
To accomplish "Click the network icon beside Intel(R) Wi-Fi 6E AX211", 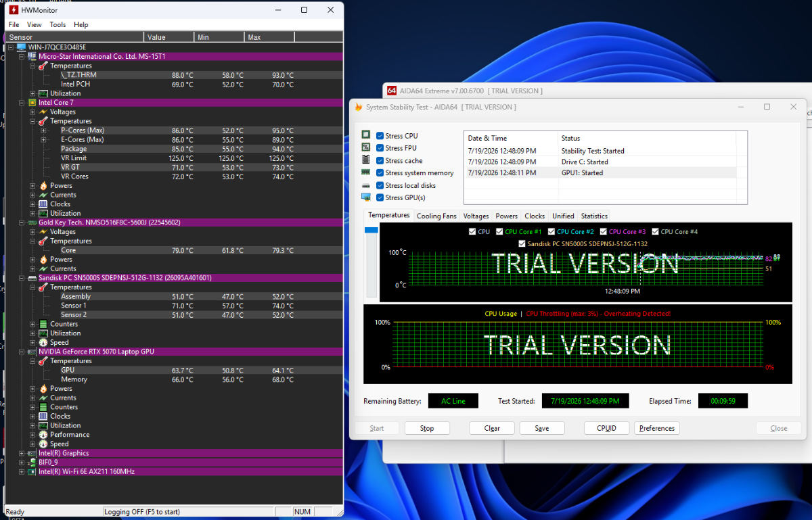I will point(32,471).
